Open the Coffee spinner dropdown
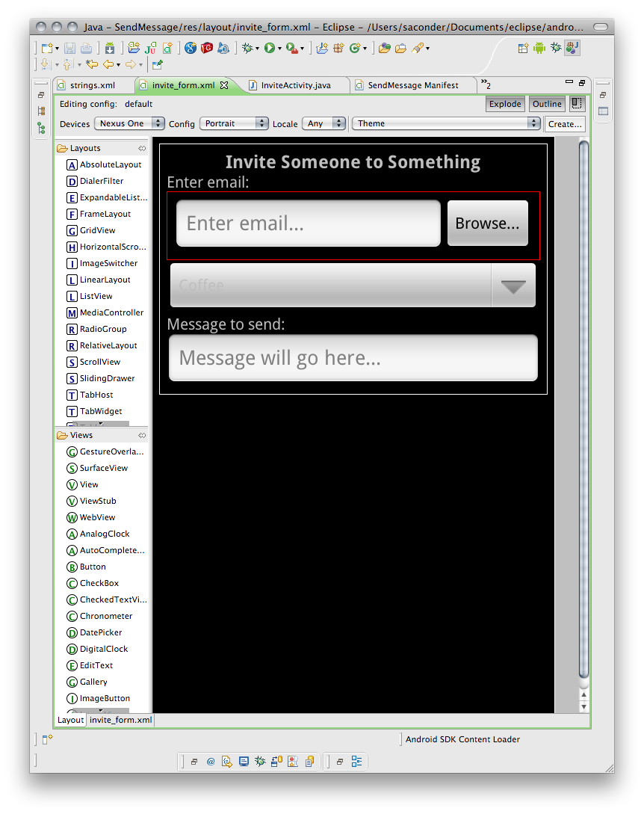This screenshot has height=814, width=644. (353, 285)
